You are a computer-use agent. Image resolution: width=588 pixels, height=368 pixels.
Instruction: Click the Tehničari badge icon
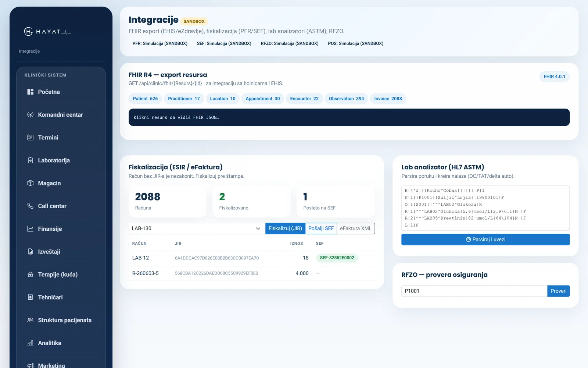(31, 297)
